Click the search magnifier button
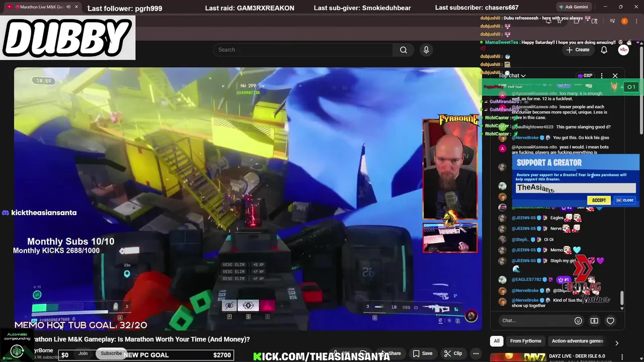The width and height of the screenshot is (644, 362). [403, 50]
